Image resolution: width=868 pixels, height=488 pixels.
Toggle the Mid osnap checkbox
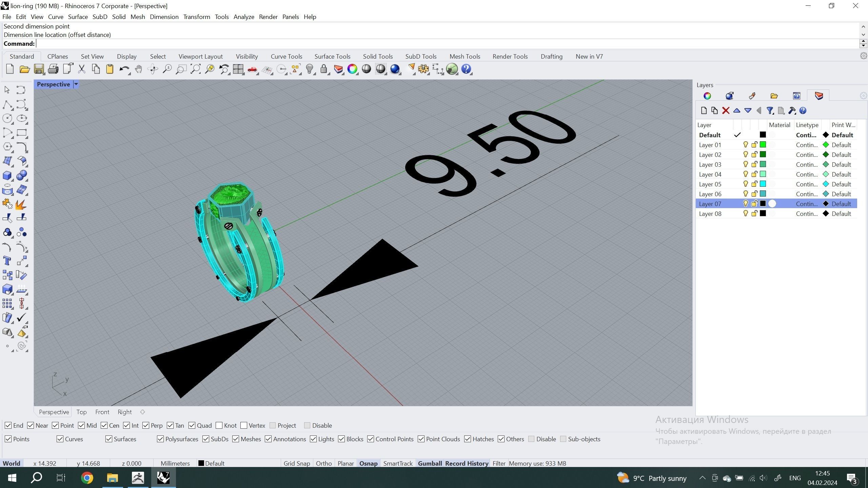[x=81, y=425]
